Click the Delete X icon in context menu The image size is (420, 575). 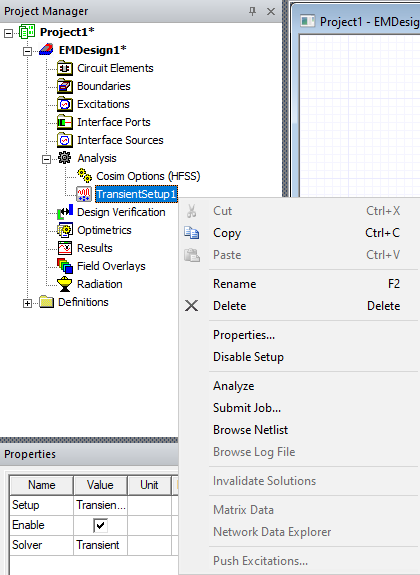(x=191, y=305)
